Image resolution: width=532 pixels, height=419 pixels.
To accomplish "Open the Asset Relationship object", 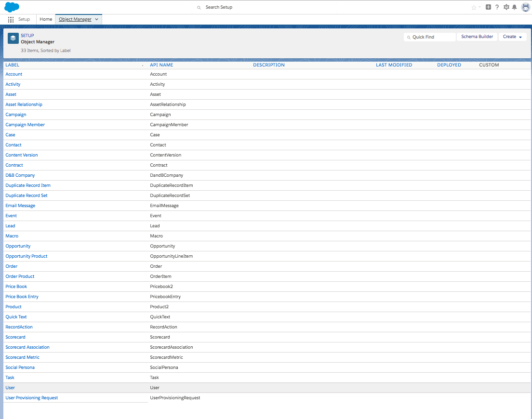I will tap(24, 105).
